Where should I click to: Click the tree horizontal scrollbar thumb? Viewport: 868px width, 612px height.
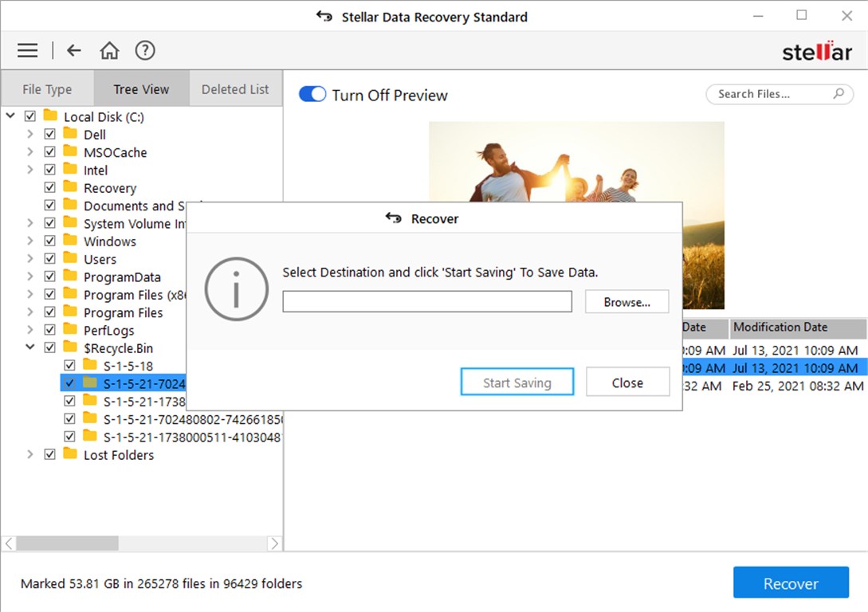67,543
